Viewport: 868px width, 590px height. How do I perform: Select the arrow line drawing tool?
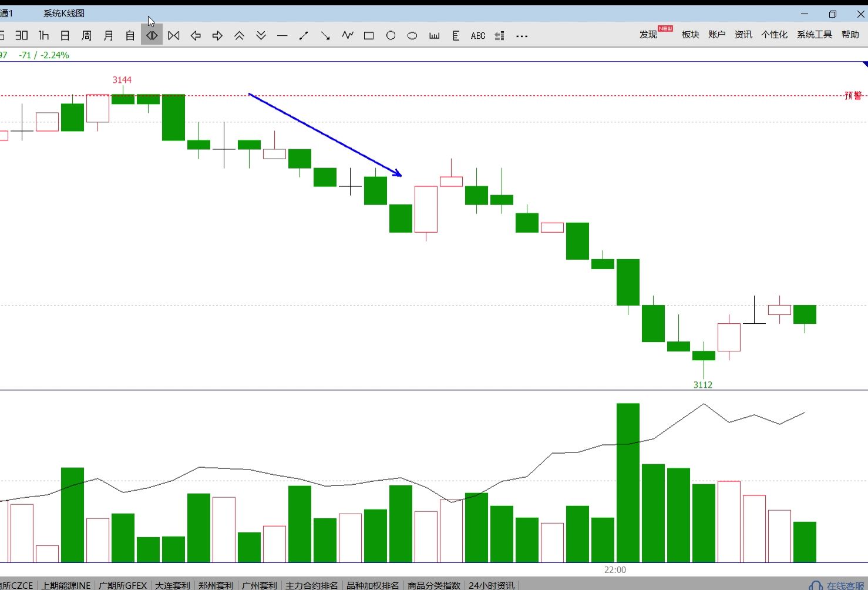click(325, 36)
